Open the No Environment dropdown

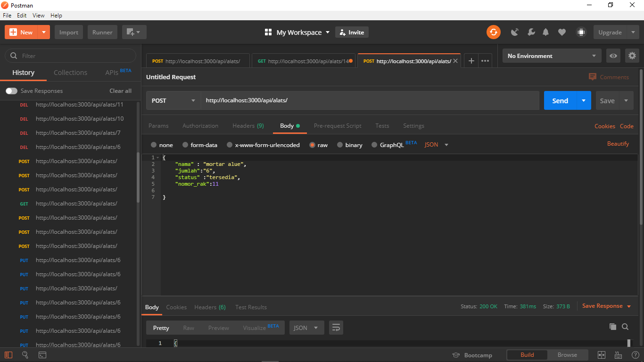click(x=552, y=56)
